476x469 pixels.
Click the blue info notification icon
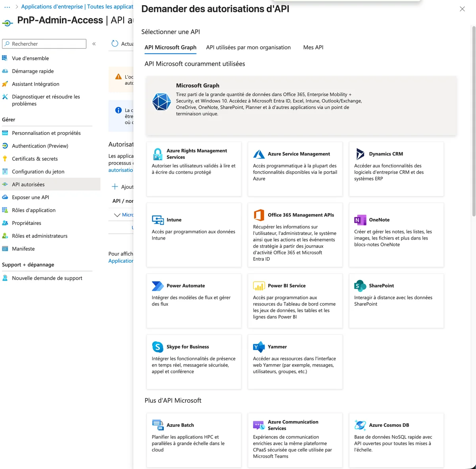click(118, 110)
